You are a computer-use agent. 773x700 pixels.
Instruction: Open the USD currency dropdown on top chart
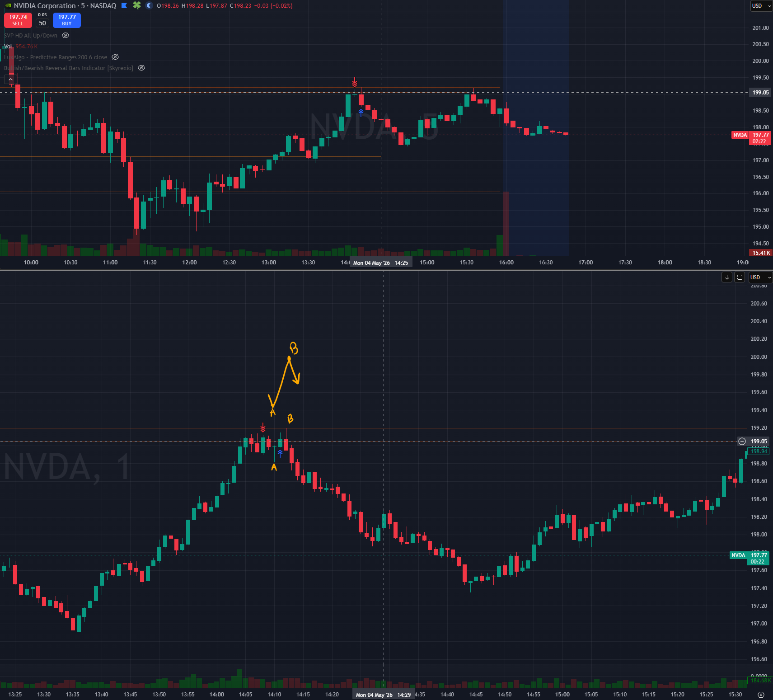coord(761,6)
